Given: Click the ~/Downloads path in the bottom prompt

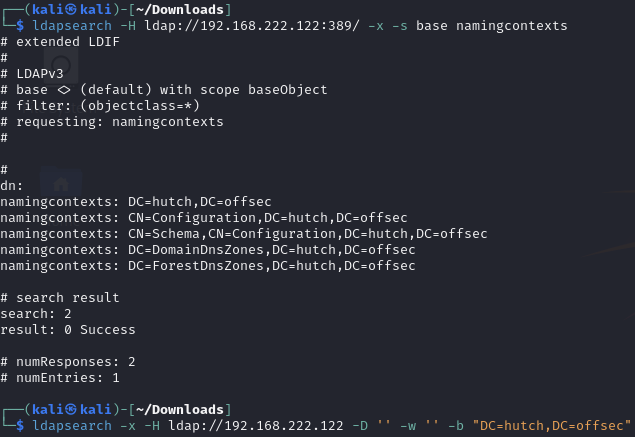Looking at the screenshot, I should coord(184,409).
